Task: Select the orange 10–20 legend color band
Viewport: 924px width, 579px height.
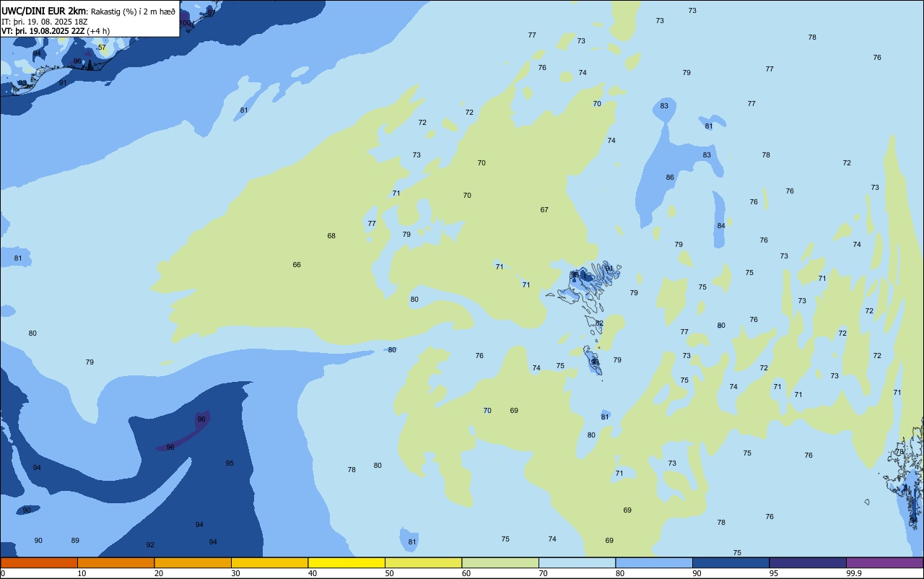Action: click(x=115, y=562)
